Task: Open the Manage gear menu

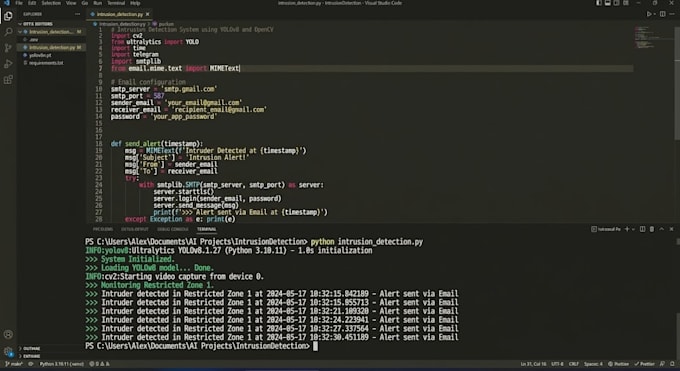Action: pos(8,351)
